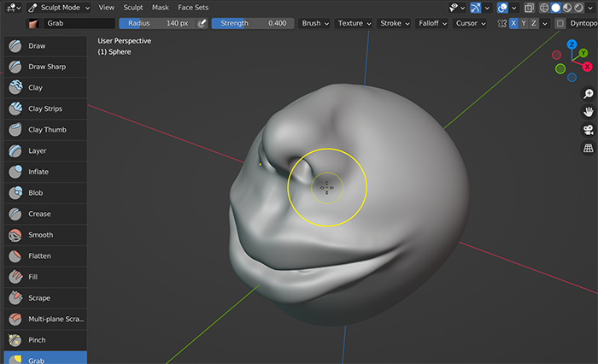Switch to perspective/orthographic grid view button
598x364 pixels.
588,148
